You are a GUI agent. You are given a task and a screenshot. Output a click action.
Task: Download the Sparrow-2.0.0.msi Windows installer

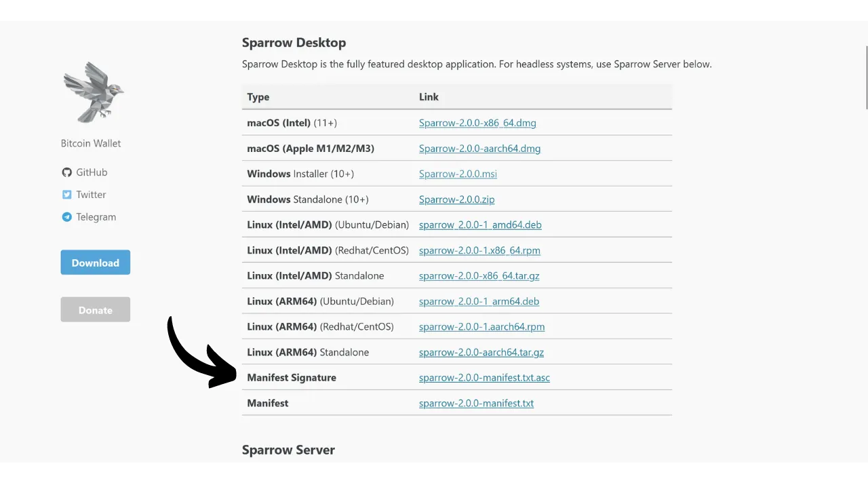tap(458, 174)
